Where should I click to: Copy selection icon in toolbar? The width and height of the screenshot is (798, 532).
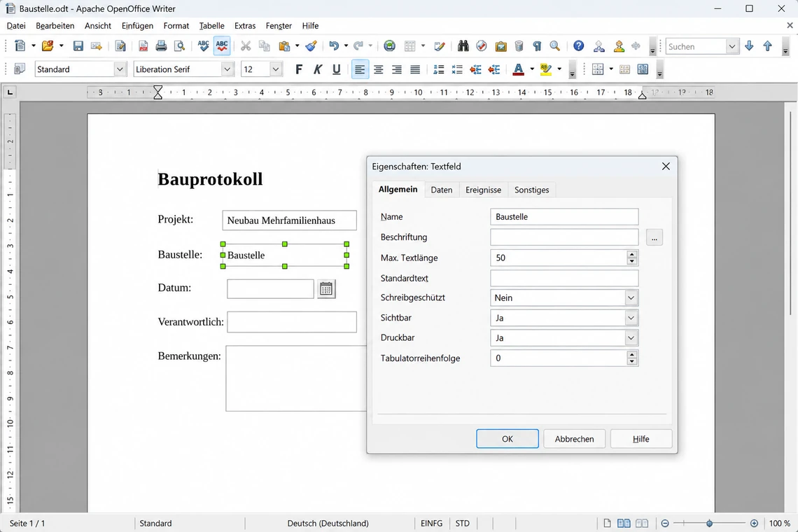[x=264, y=46]
